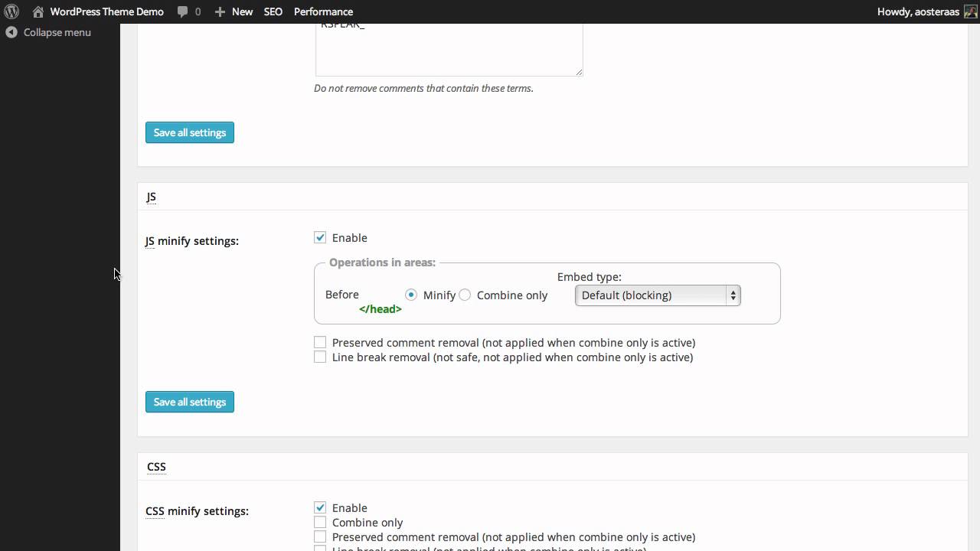The image size is (980, 551).
Task: Select the Minify radio button
Action: (x=411, y=295)
